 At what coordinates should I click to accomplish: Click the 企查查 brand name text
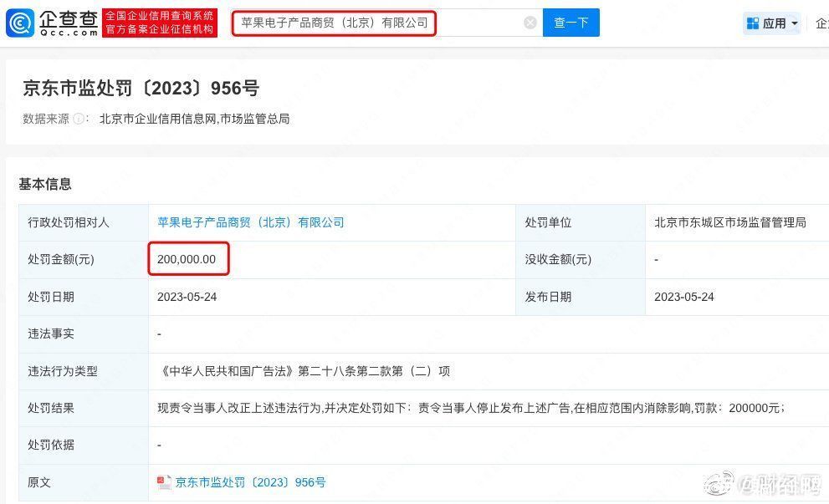(x=69, y=19)
